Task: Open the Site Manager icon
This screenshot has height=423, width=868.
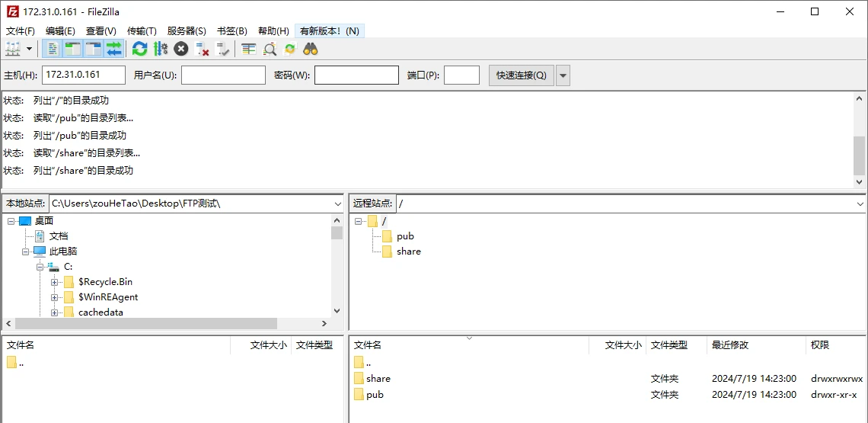Action: coord(13,50)
